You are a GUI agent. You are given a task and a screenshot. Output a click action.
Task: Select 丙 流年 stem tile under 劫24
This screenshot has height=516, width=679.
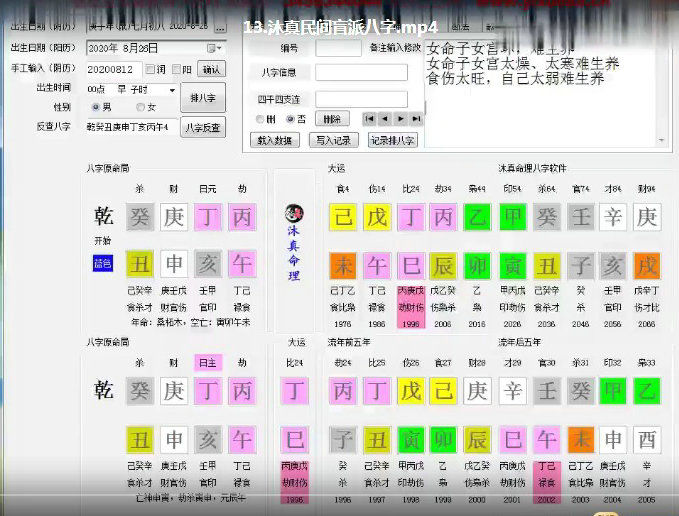pos(343,390)
